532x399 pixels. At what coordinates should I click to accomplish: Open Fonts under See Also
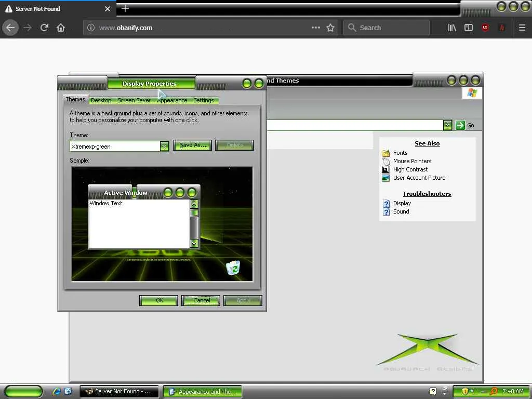[x=401, y=153]
